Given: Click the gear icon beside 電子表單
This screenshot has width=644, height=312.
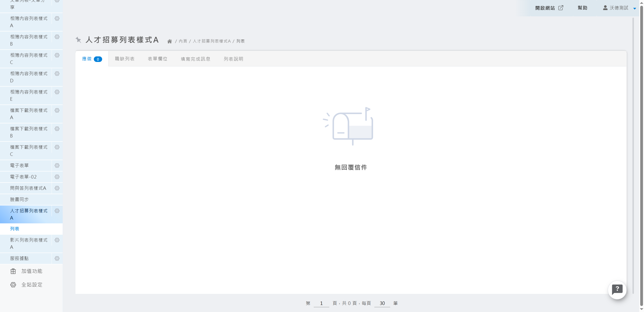Looking at the screenshot, I should coord(57,165).
